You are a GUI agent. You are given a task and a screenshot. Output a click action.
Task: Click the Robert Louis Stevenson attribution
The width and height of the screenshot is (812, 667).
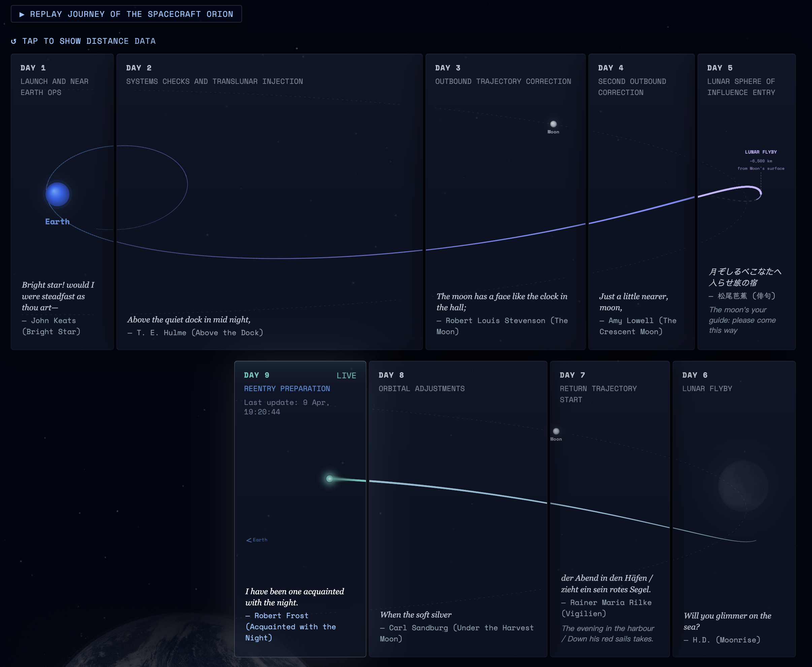(x=502, y=326)
